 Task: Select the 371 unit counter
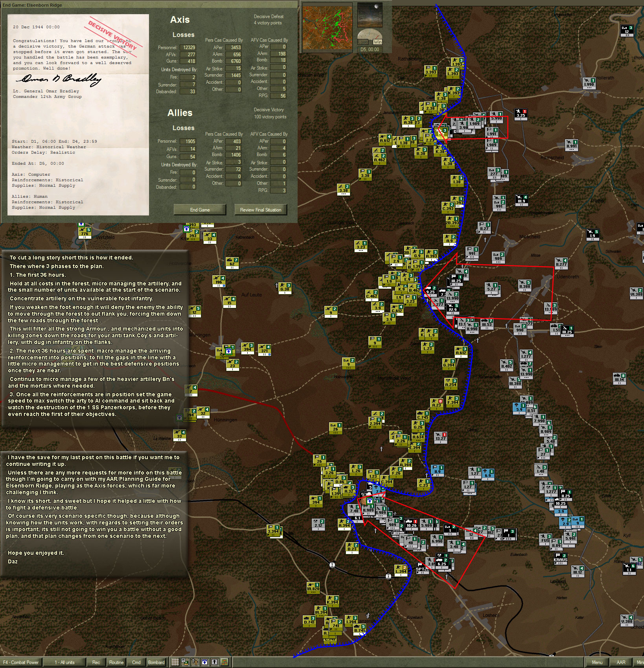[x=264, y=350]
